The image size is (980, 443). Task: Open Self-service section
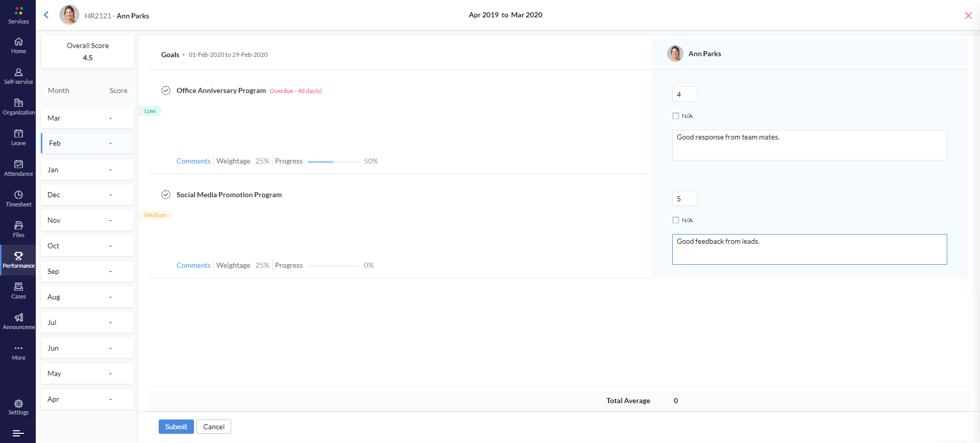(x=18, y=76)
